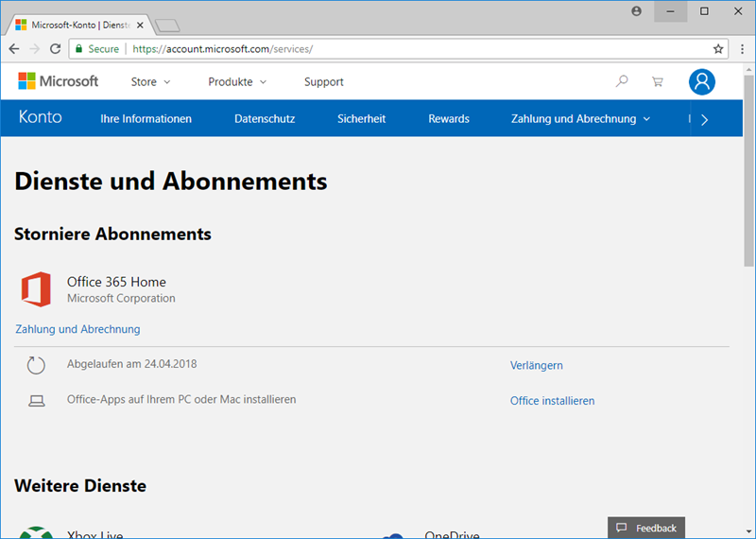Click the Office installieren link
Viewport: 756px width, 539px height.
pos(552,401)
